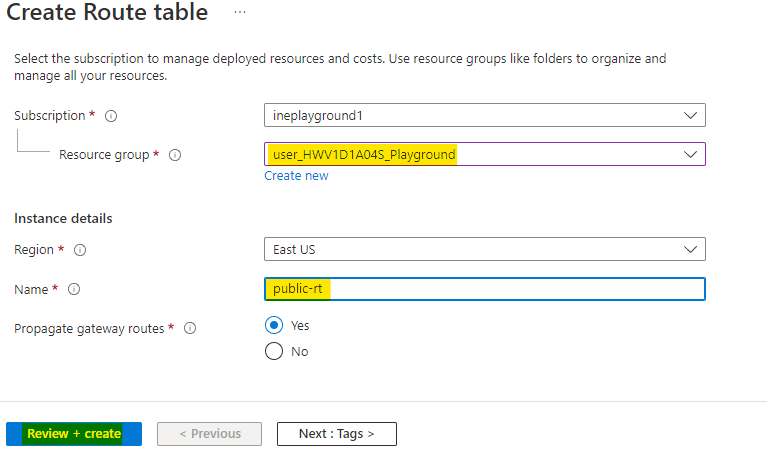Click the Create Route table page title
This screenshot has width=767, height=451.
point(108,13)
